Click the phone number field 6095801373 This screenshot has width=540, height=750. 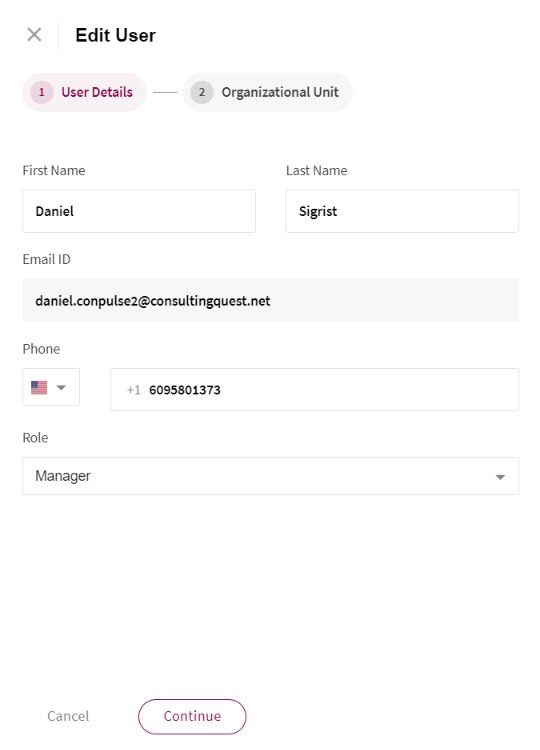click(314, 390)
